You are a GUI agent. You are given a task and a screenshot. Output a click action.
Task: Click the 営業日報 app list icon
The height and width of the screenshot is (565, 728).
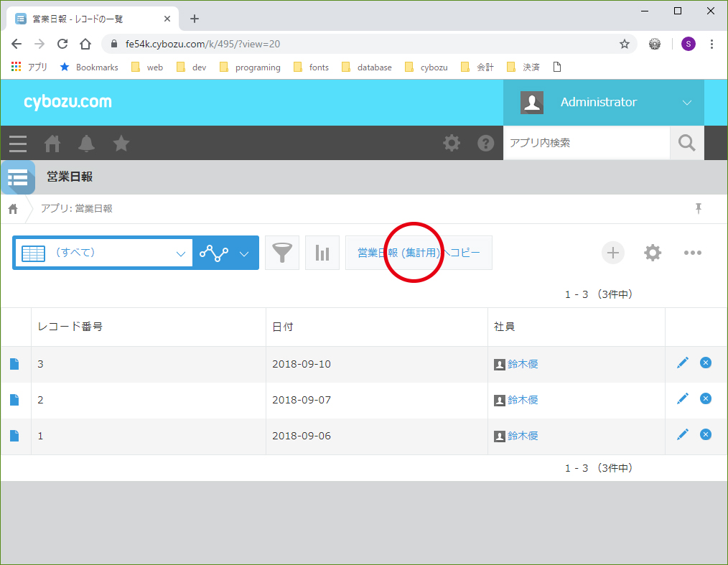18,177
